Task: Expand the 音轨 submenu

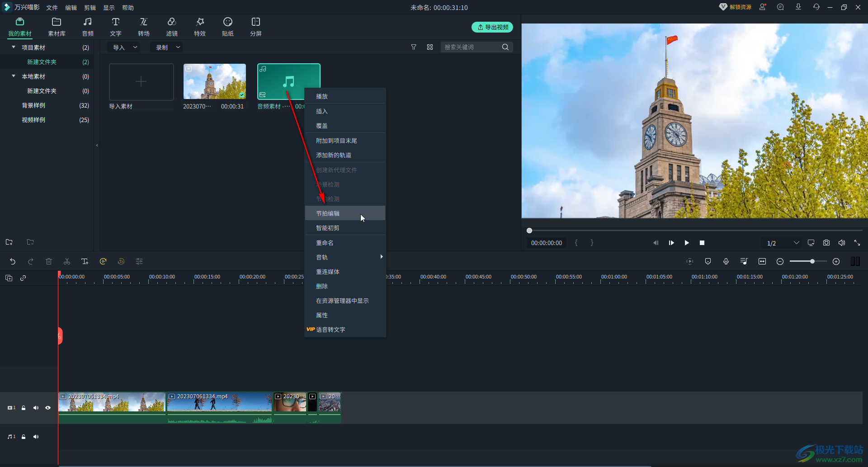Action: coord(345,257)
